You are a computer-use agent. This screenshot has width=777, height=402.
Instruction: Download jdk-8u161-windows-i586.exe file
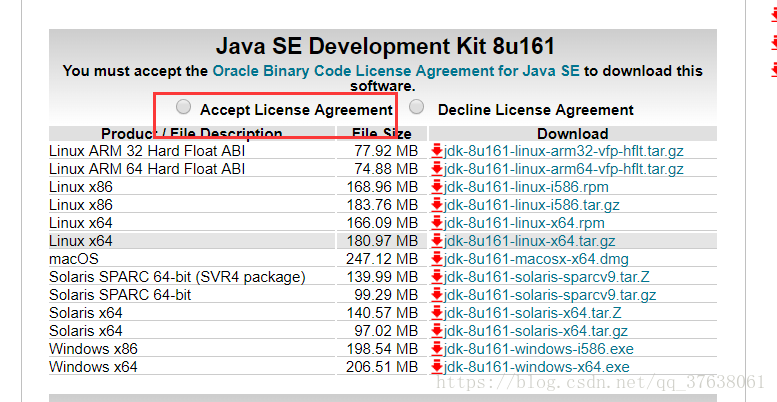tap(539, 348)
